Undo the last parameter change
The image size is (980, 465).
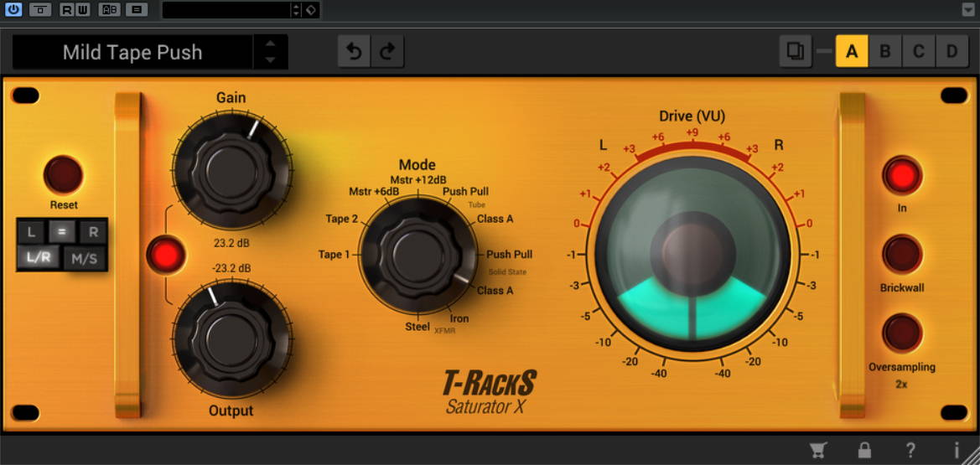(x=355, y=51)
